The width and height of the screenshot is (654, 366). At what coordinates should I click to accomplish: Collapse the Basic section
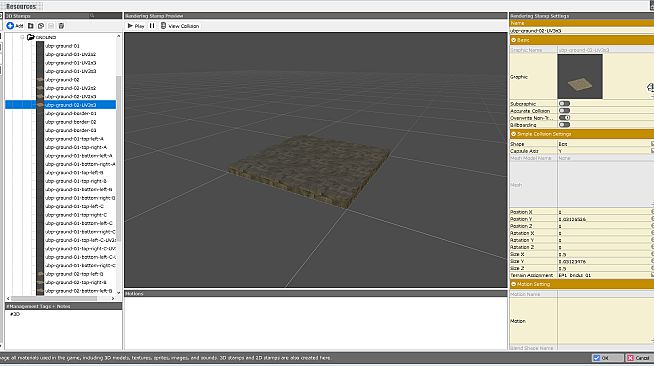tap(513, 40)
